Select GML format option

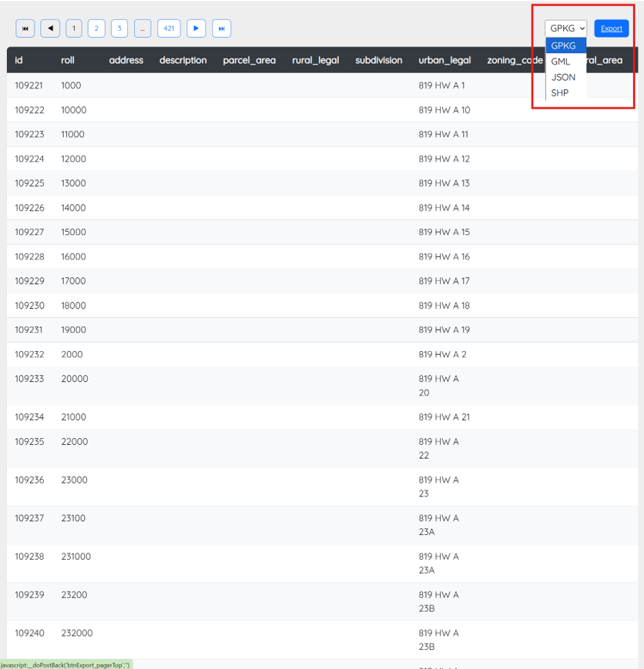(561, 62)
